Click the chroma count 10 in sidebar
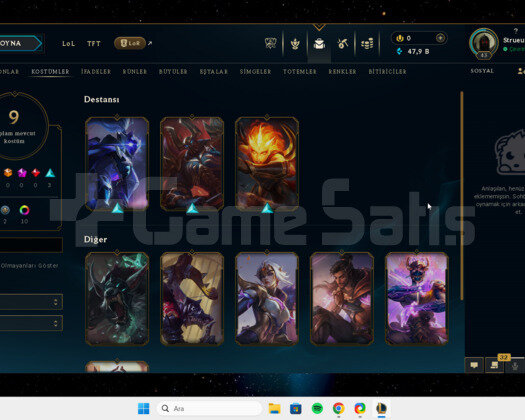 click(24, 221)
